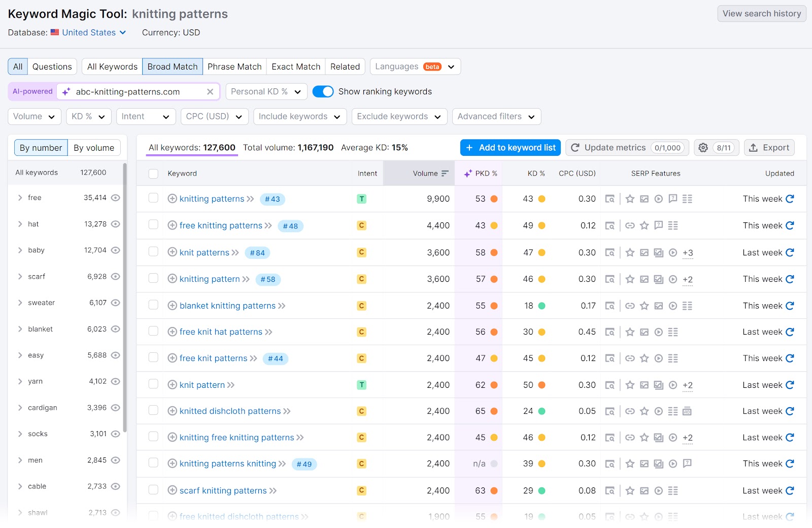Check the checkbox for blanket knitting patterns

pyautogui.click(x=153, y=305)
